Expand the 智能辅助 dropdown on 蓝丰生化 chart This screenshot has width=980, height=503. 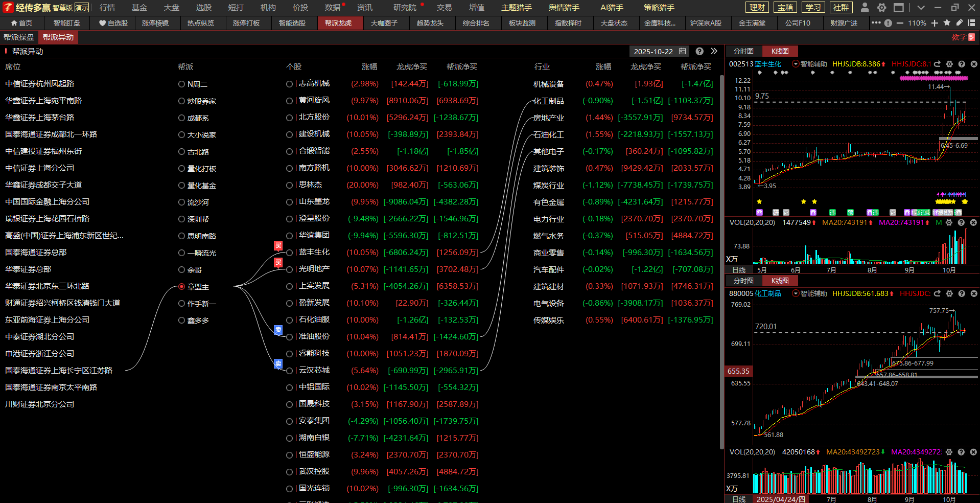click(796, 64)
